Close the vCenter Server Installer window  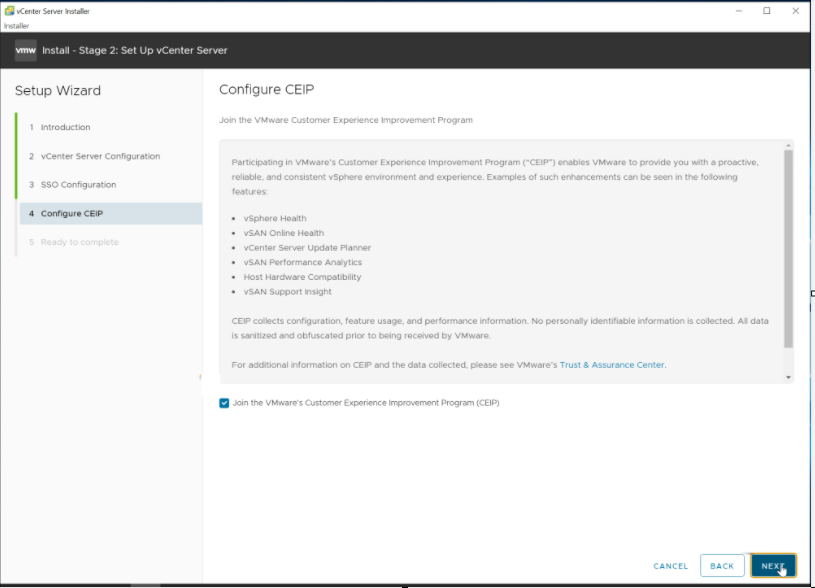[795, 11]
